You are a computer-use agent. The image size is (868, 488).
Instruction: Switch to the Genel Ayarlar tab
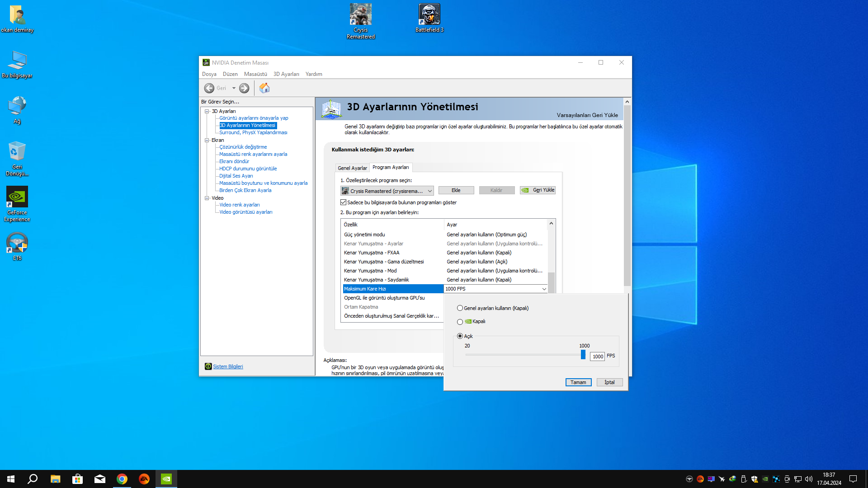(352, 168)
